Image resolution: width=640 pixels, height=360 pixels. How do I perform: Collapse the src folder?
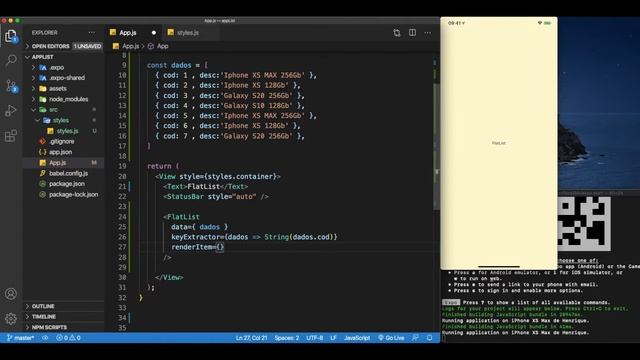(x=53, y=109)
